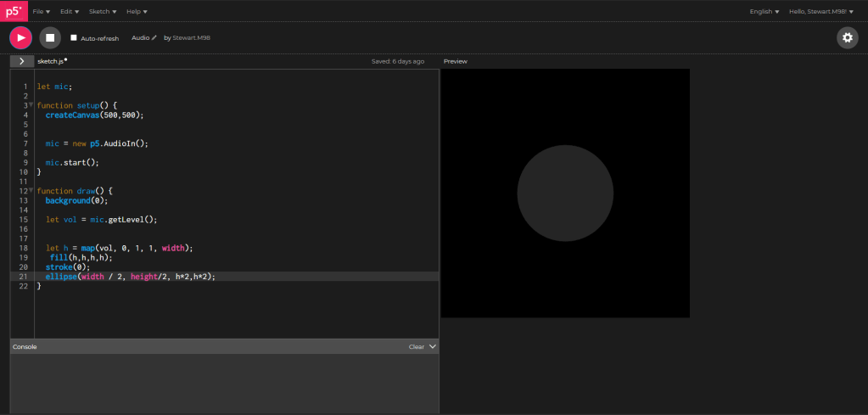Fold the setup function at line 3
The height and width of the screenshot is (415, 868).
pos(31,104)
